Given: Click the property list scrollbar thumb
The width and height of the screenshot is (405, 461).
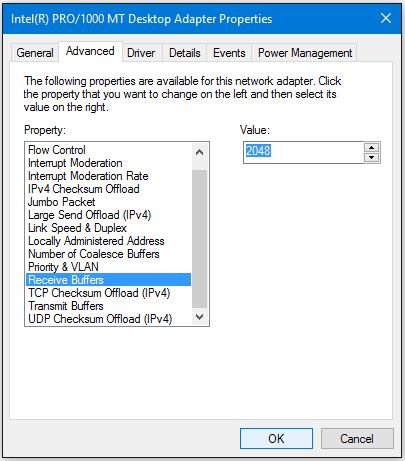Looking at the screenshot, I should pos(199,239).
